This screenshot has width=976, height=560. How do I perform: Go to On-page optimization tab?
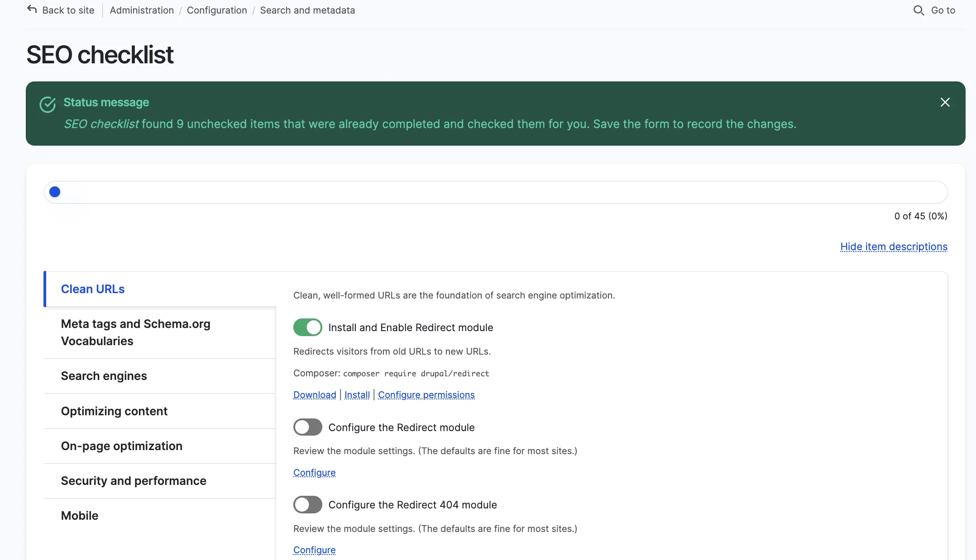(x=121, y=446)
